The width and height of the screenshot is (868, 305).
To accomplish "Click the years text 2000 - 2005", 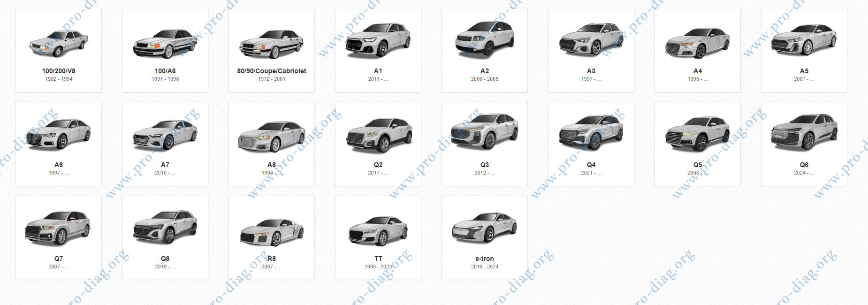I will pyautogui.click(x=485, y=79).
